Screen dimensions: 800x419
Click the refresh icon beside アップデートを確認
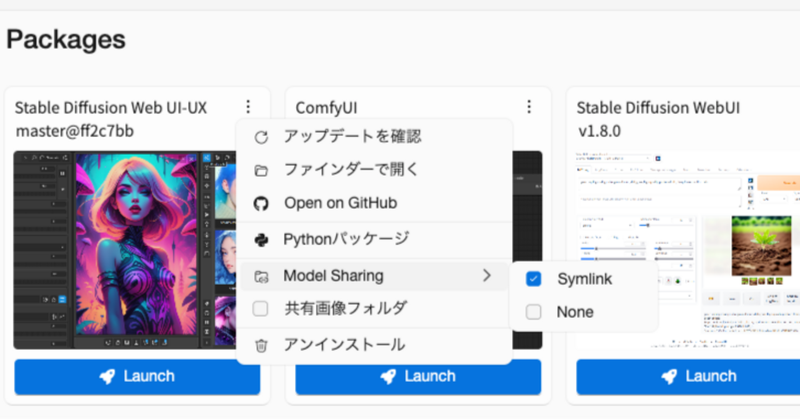tap(261, 137)
